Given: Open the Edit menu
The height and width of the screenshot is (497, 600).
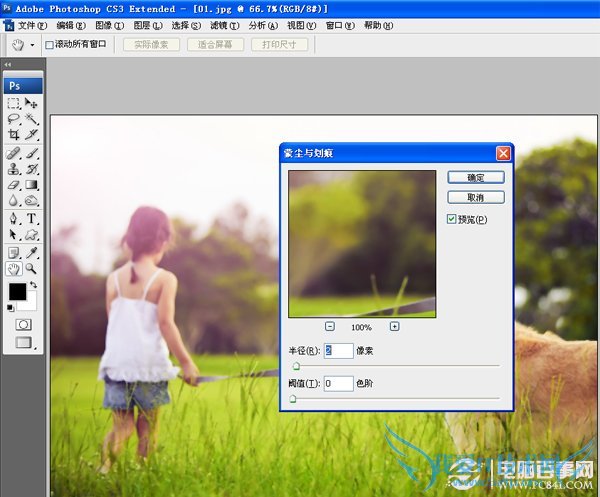Looking at the screenshot, I should (71, 26).
